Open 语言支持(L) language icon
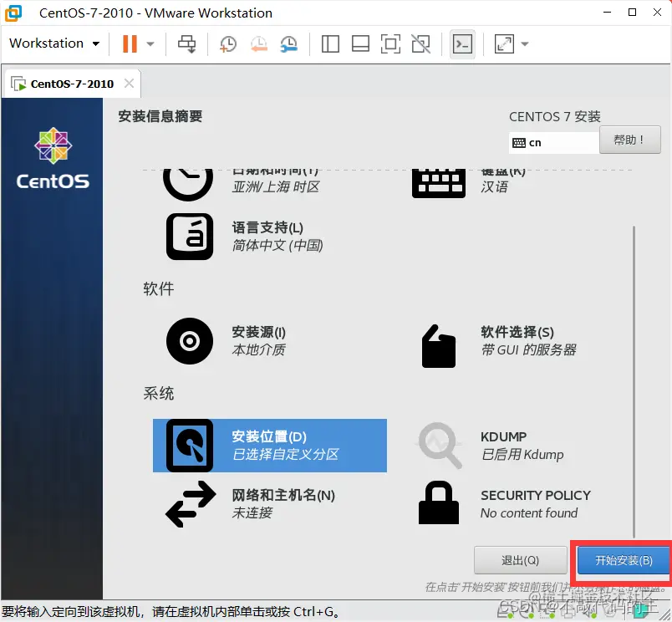Viewport: 672px width, 622px height. [x=190, y=237]
